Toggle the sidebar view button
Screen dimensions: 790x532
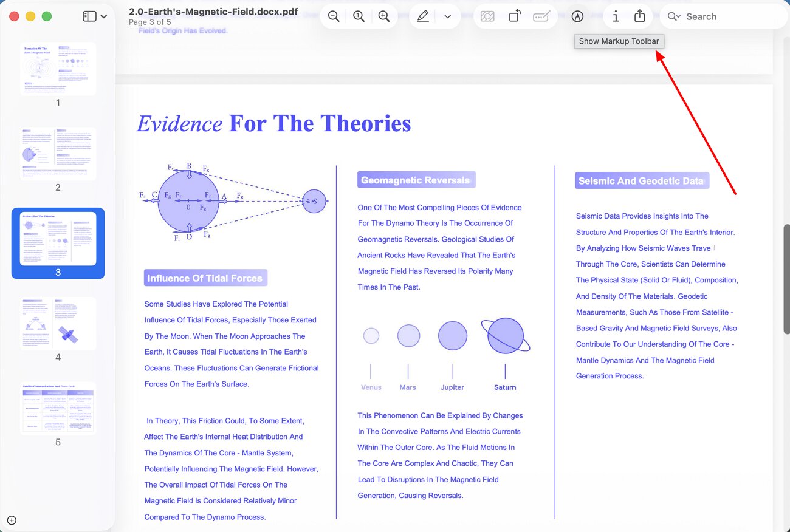click(x=89, y=16)
